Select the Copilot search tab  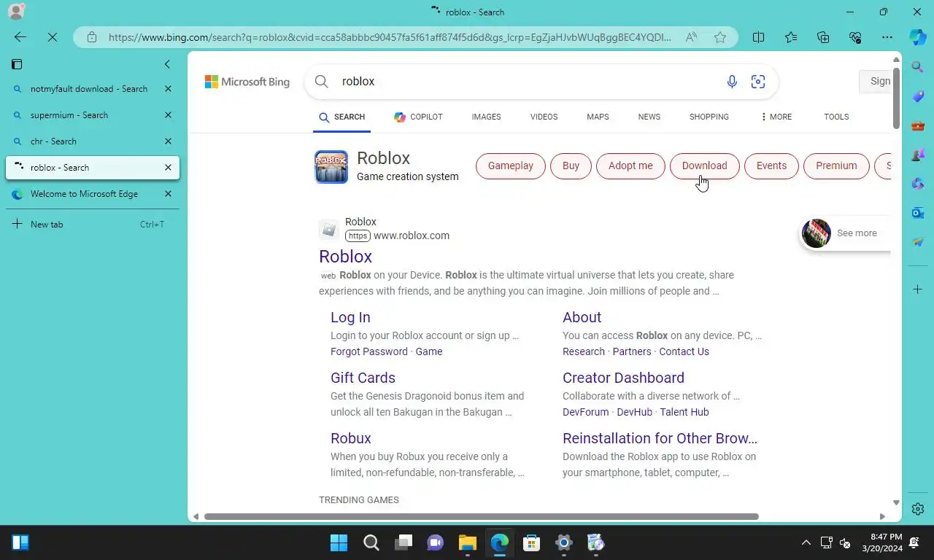(418, 117)
